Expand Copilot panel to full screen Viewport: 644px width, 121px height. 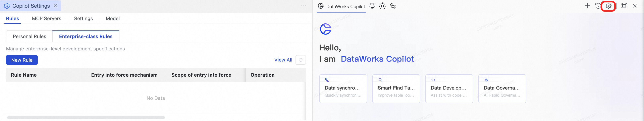click(x=624, y=6)
